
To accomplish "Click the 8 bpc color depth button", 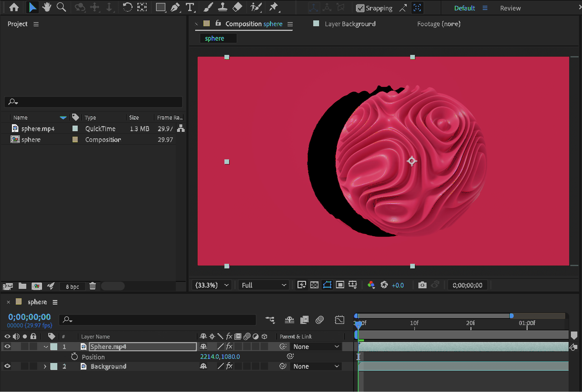I will point(72,286).
